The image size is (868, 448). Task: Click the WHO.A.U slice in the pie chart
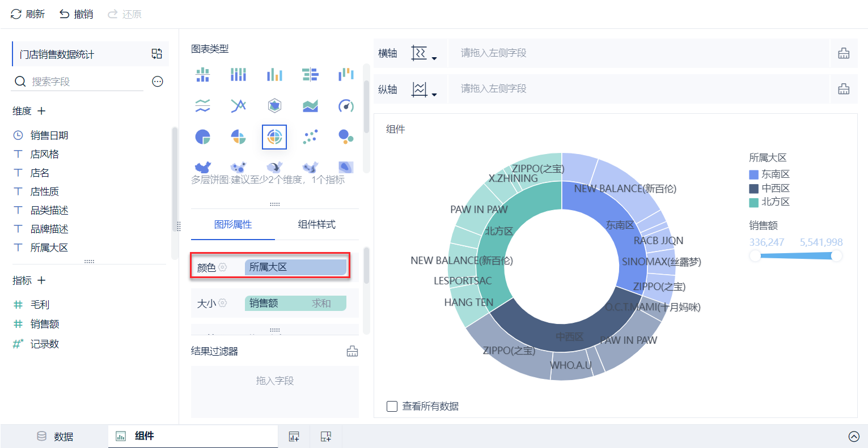tap(570, 365)
